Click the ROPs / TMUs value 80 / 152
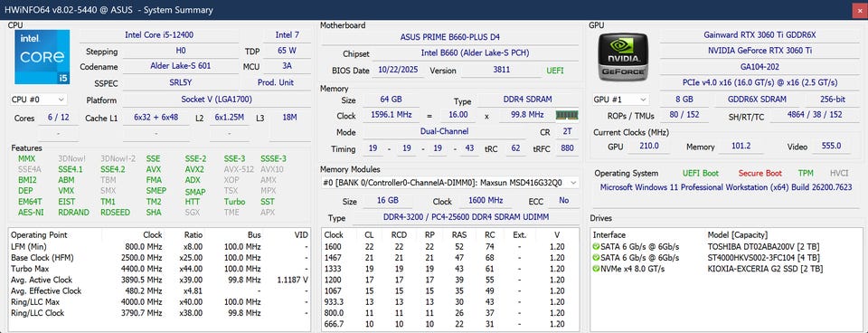Viewport: 868px width, 333px height. coord(684,115)
